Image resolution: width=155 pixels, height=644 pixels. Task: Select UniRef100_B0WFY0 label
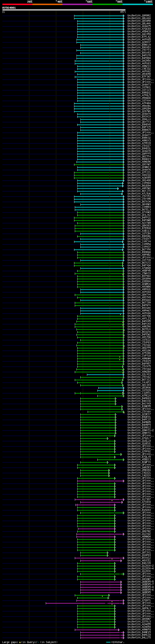click(139, 462)
